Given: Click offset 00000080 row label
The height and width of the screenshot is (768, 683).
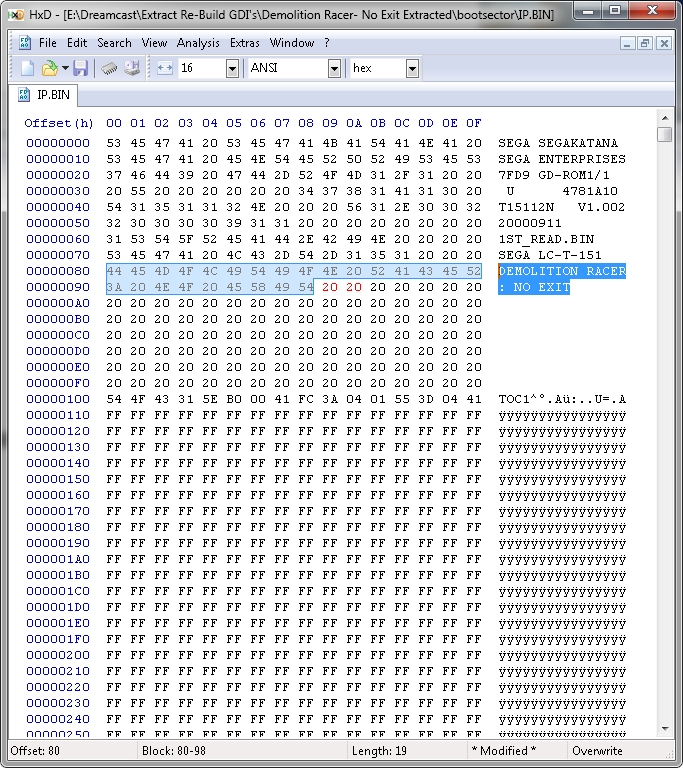Looking at the screenshot, I should click(x=58, y=271).
